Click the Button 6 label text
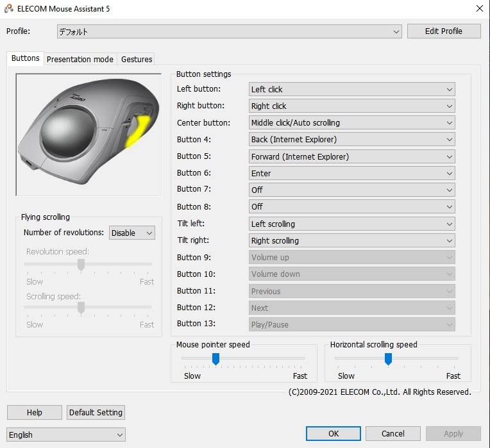Screen dimensions: 490x448 pyautogui.click(x=194, y=172)
